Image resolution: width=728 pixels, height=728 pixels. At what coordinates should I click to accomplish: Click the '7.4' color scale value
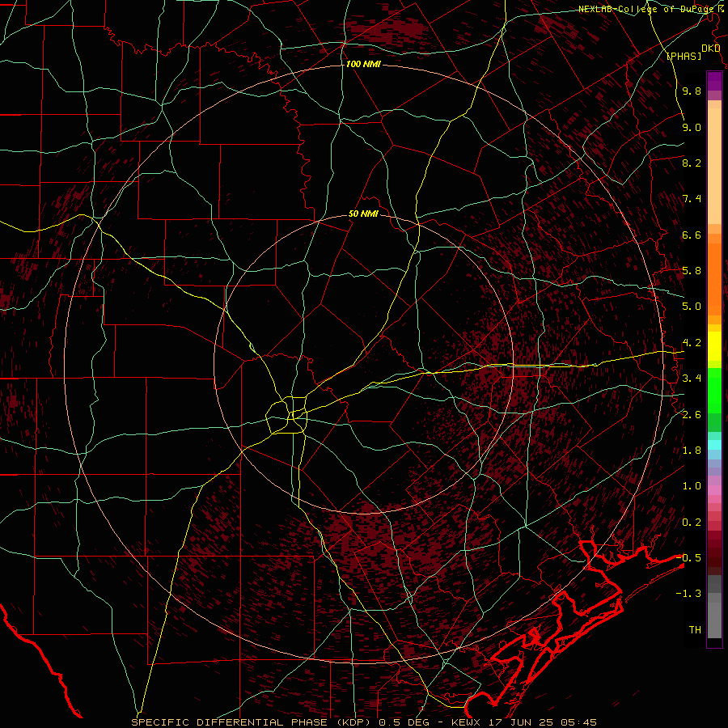692,199
